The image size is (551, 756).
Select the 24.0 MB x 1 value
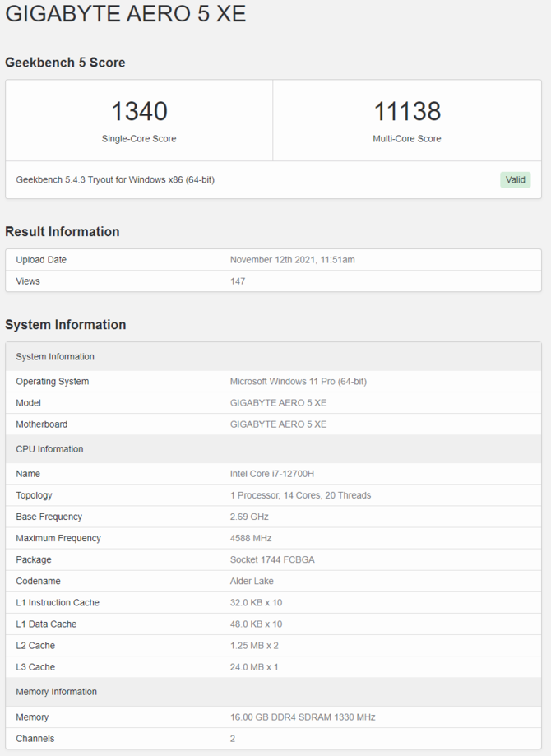[254, 667]
